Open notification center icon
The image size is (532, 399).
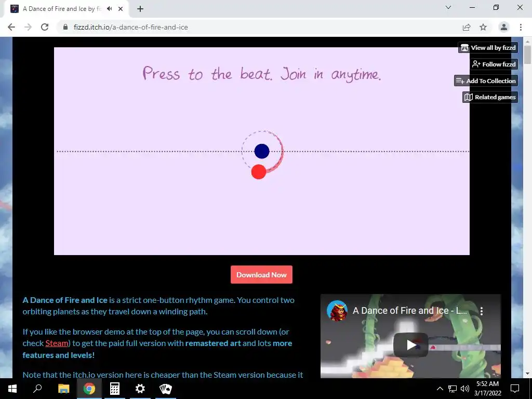tap(515, 389)
